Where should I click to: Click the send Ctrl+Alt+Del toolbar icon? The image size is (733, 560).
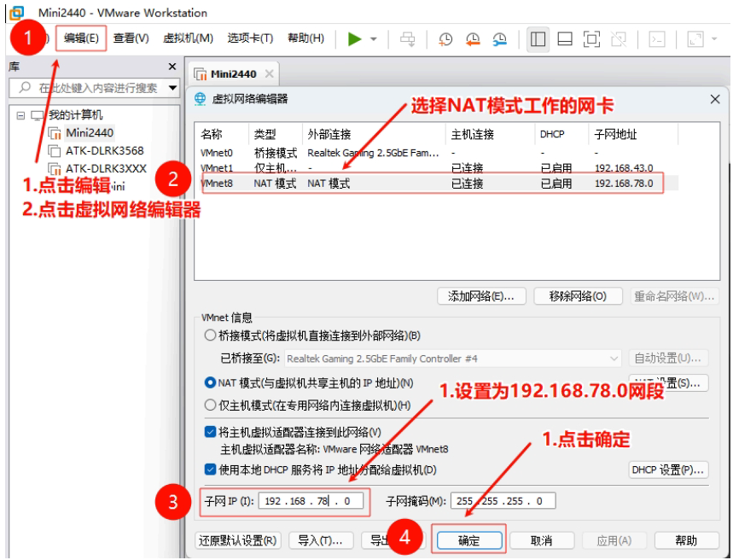click(407, 39)
